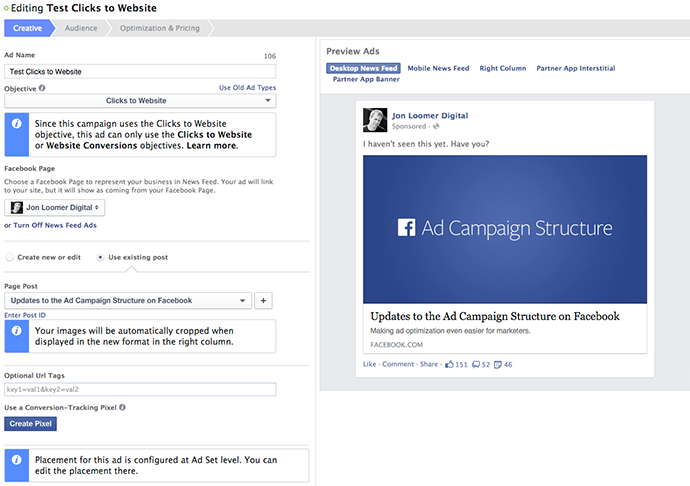
Task: Select the Partner App Interstitial preview tab
Action: [x=576, y=68]
